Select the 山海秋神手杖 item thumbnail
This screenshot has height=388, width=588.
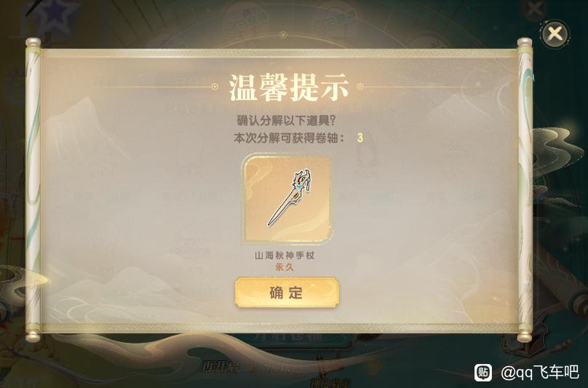pyautogui.click(x=287, y=199)
